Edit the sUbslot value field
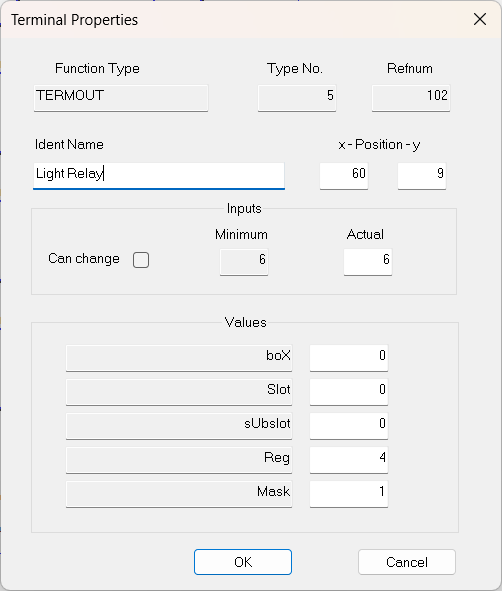502x591 pixels. tap(349, 425)
